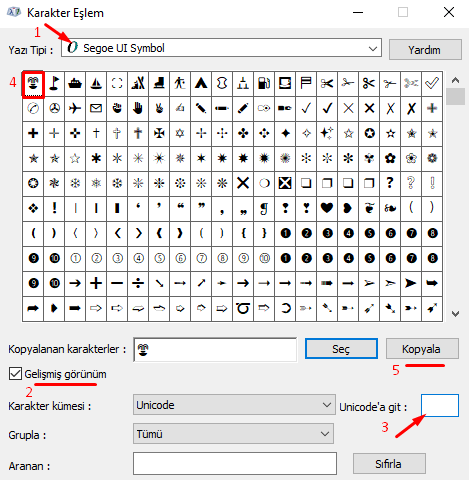The height and width of the screenshot is (480, 469).
Task: Click the scroll down arrow of the grid
Action: [x=455, y=314]
